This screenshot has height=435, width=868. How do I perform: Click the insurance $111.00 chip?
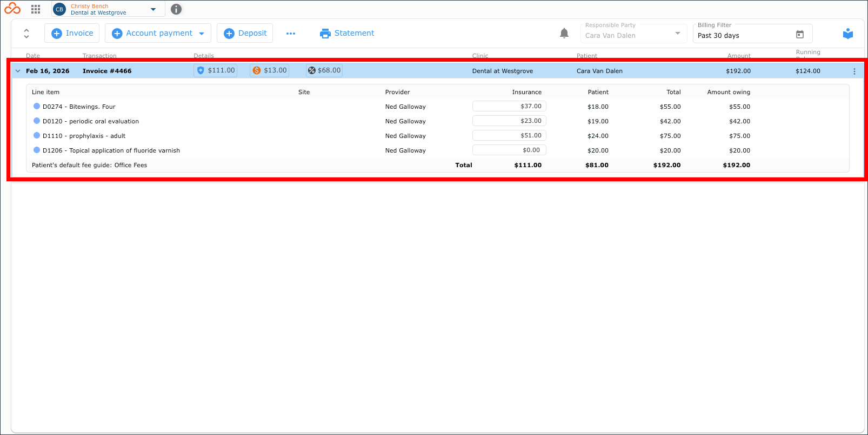pos(216,70)
